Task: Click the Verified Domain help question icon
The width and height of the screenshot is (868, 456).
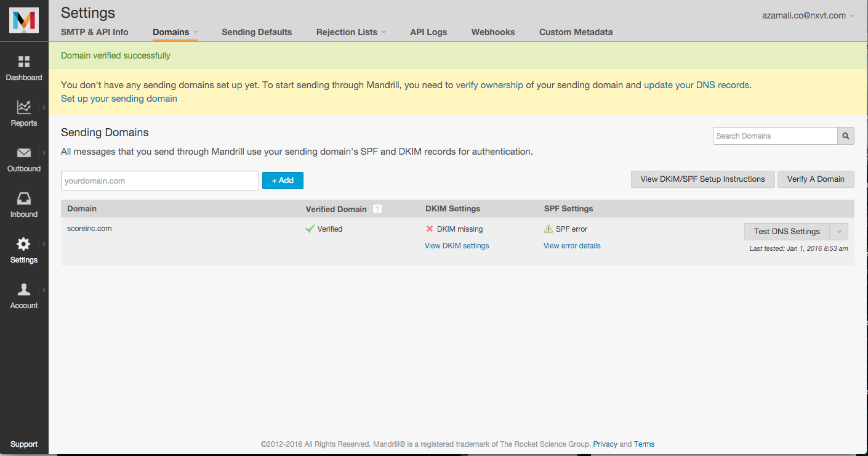Action: point(377,209)
